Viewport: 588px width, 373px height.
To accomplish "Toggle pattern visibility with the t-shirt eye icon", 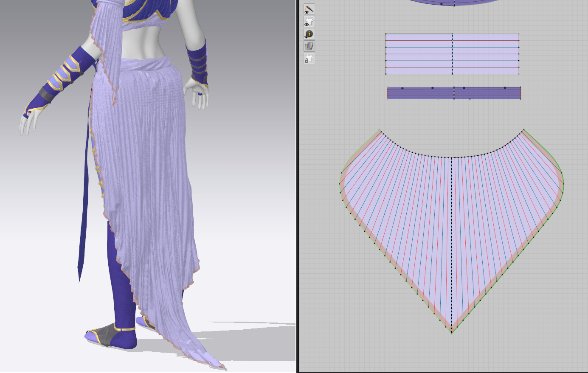I will [x=309, y=21].
